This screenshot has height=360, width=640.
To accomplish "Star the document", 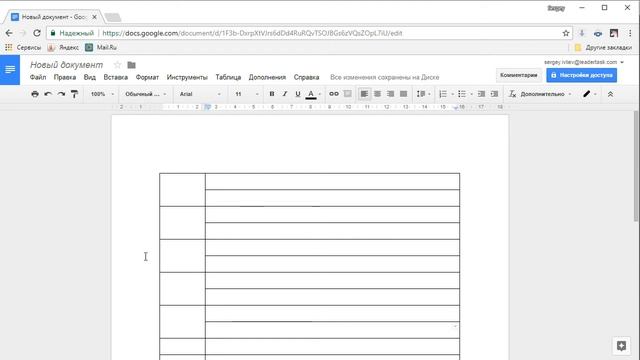I will pyautogui.click(x=118, y=65).
